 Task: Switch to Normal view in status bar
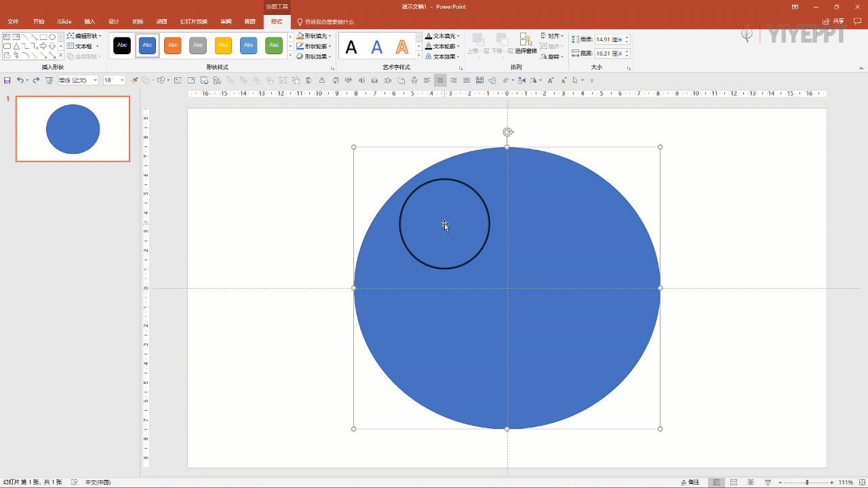716,482
